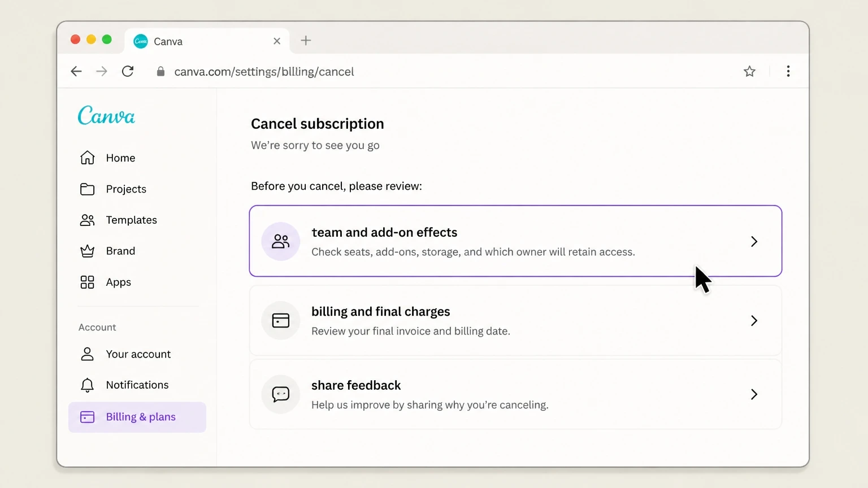The height and width of the screenshot is (488, 868).
Task: Reload the page with refresh icon
Action: 128,71
